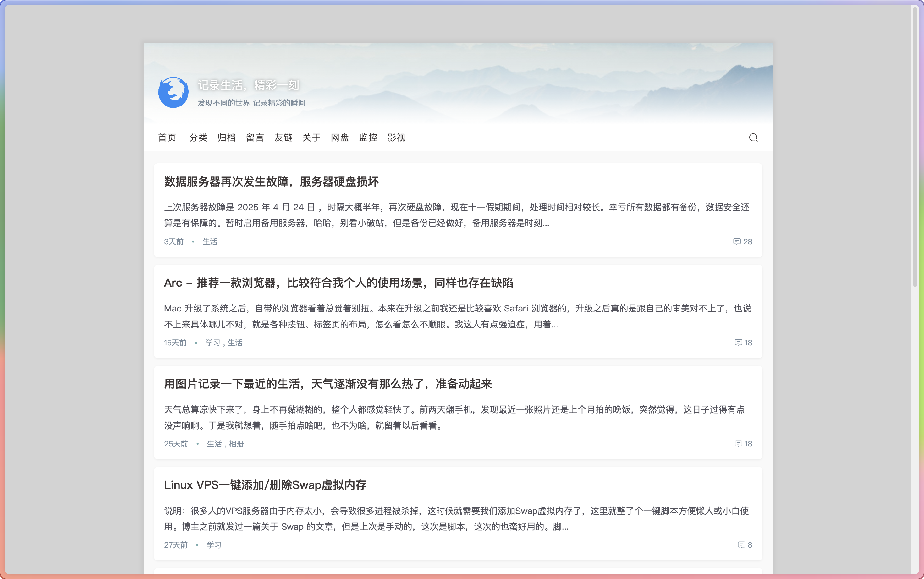Open the Arc browser recommendation post
This screenshot has width=924, height=579.
tap(338, 283)
